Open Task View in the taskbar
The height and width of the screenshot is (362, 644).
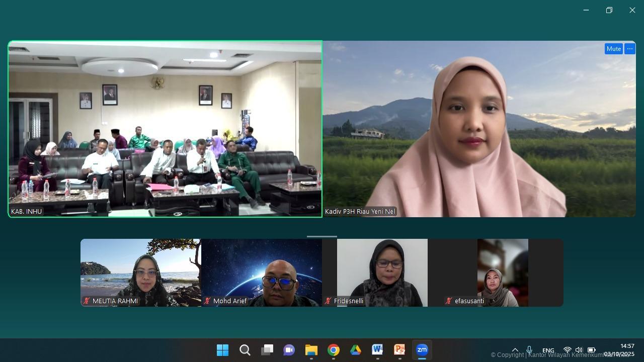coord(267,350)
